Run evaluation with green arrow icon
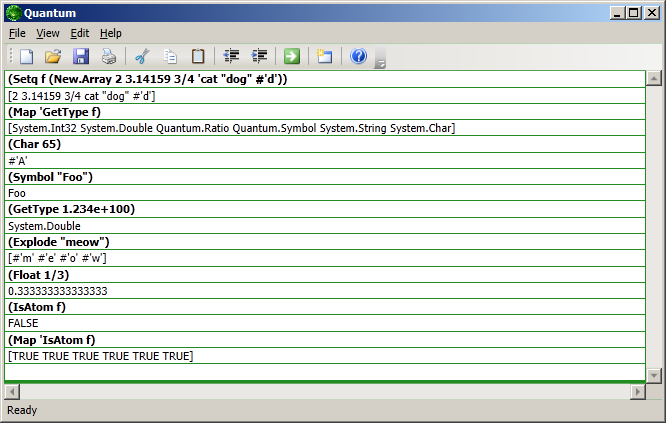 292,56
